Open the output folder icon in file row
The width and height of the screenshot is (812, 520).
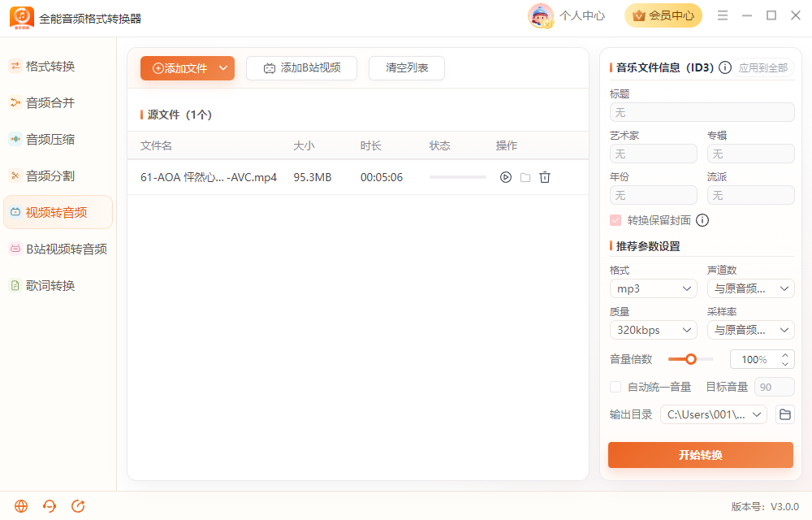pyautogui.click(x=525, y=177)
